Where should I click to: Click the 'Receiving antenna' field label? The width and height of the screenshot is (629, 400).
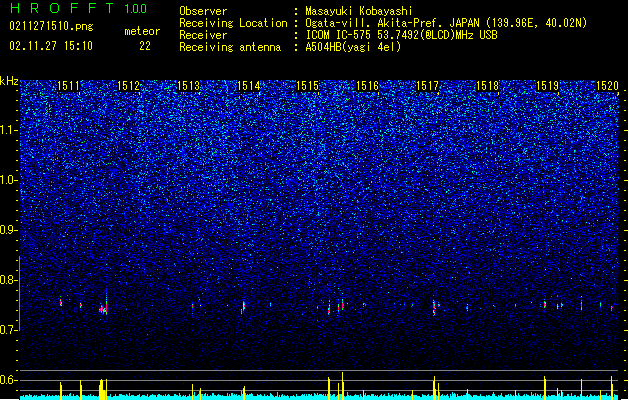coord(230,47)
